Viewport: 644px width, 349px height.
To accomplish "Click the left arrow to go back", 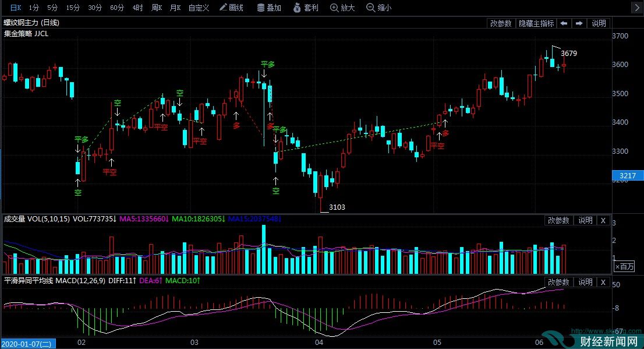I will coord(564,23).
